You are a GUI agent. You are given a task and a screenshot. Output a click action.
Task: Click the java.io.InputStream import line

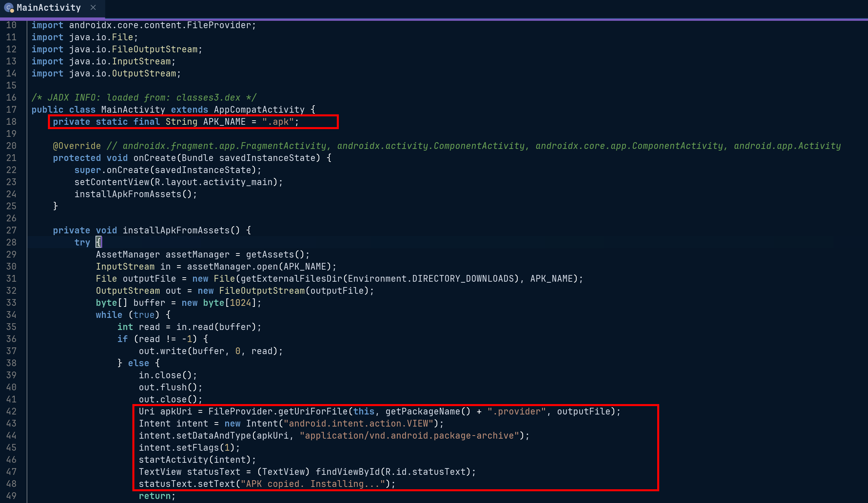pos(103,61)
